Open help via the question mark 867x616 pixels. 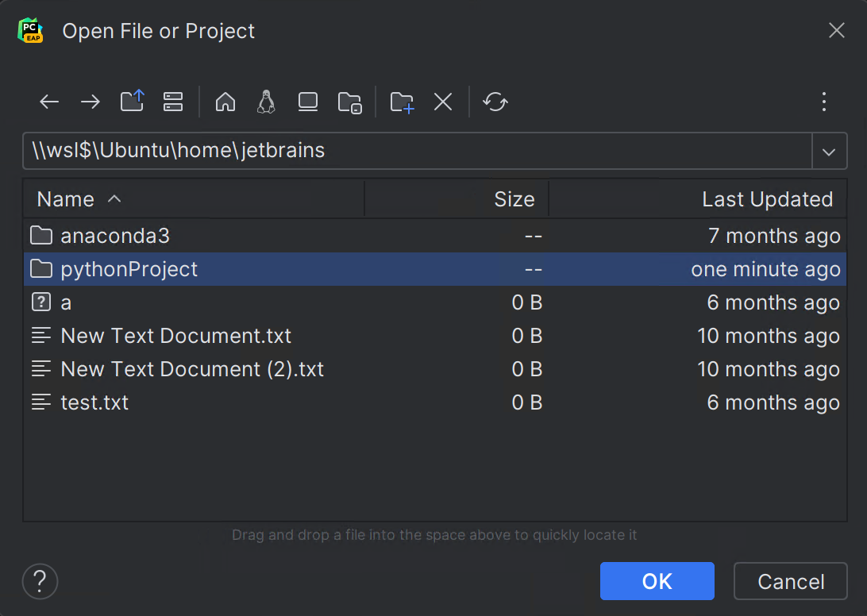click(x=40, y=581)
